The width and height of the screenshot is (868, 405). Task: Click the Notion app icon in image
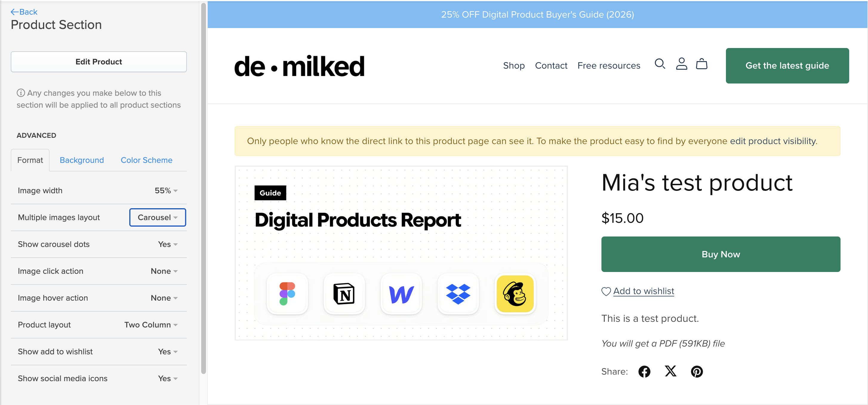click(344, 294)
